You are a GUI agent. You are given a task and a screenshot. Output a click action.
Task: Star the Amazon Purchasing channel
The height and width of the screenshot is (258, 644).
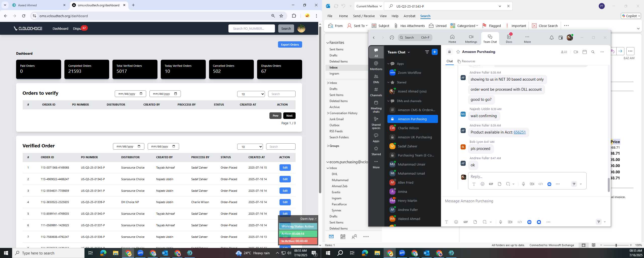tap(458, 52)
